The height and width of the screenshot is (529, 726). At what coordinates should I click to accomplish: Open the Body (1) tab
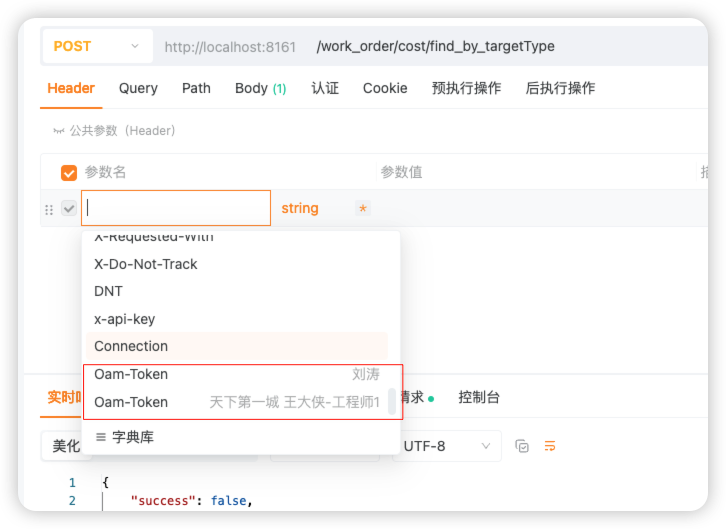[261, 88]
